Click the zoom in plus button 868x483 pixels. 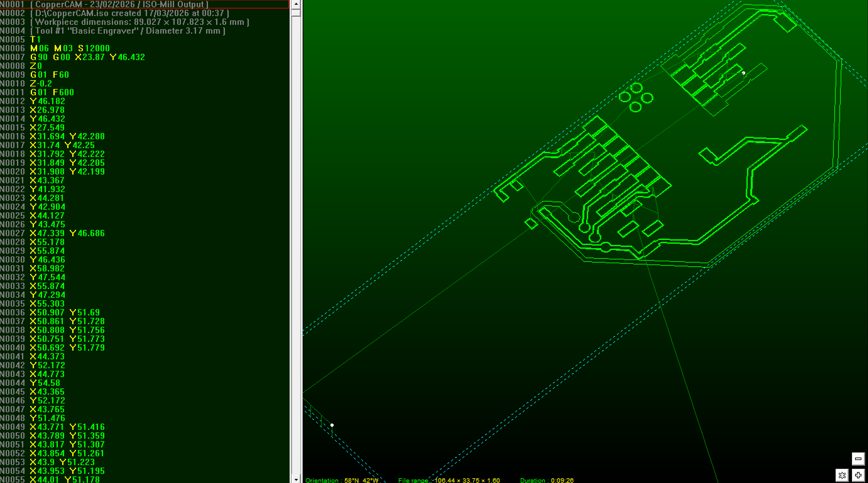point(858,475)
